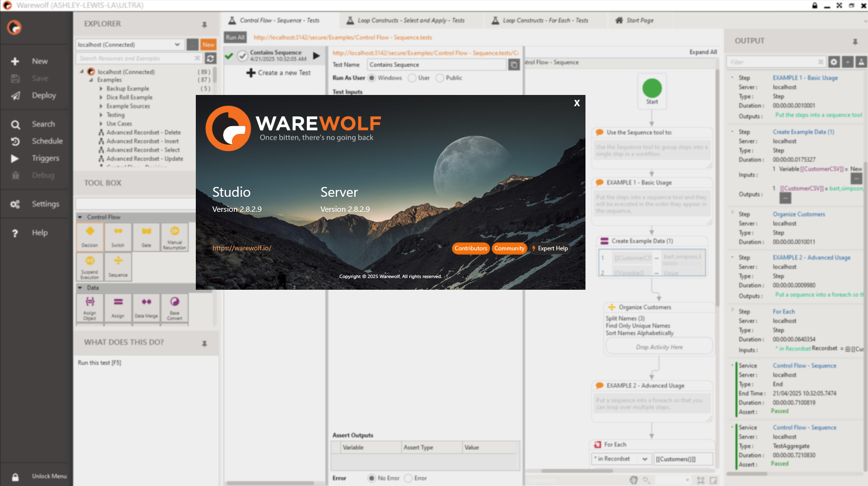The height and width of the screenshot is (486, 868).
Task: Select the Sequence tool in the toolbox
Action: [118, 266]
